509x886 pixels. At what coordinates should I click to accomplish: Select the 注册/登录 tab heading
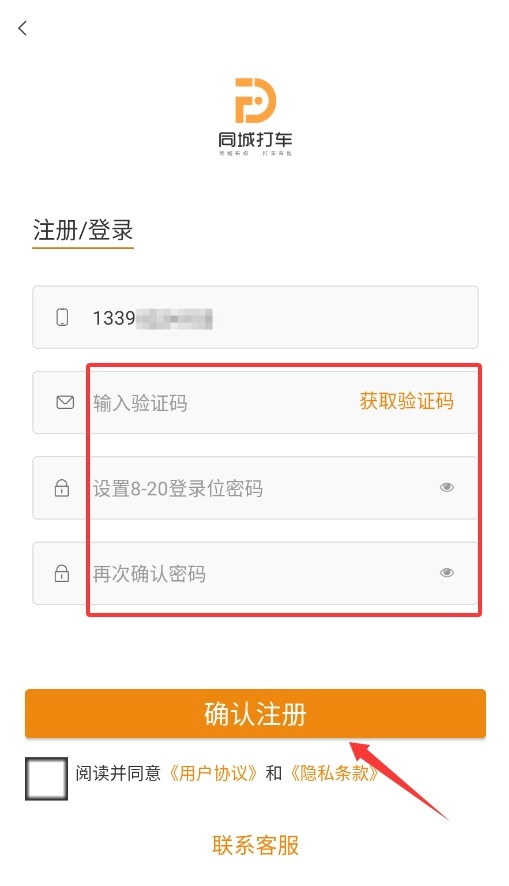pos(83,231)
